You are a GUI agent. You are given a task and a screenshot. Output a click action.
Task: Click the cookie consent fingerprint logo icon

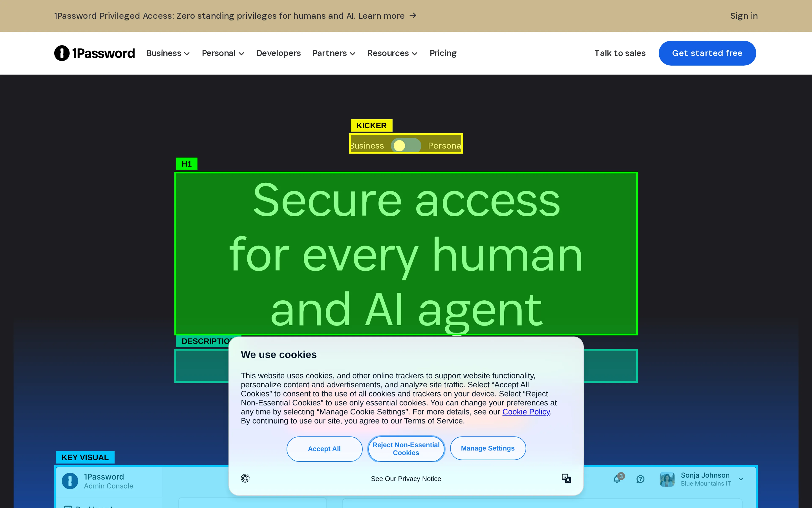click(245, 478)
